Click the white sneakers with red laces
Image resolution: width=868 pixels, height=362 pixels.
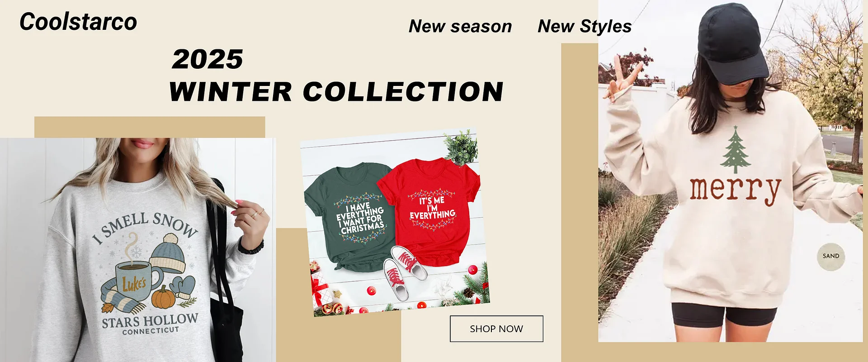coord(405,271)
